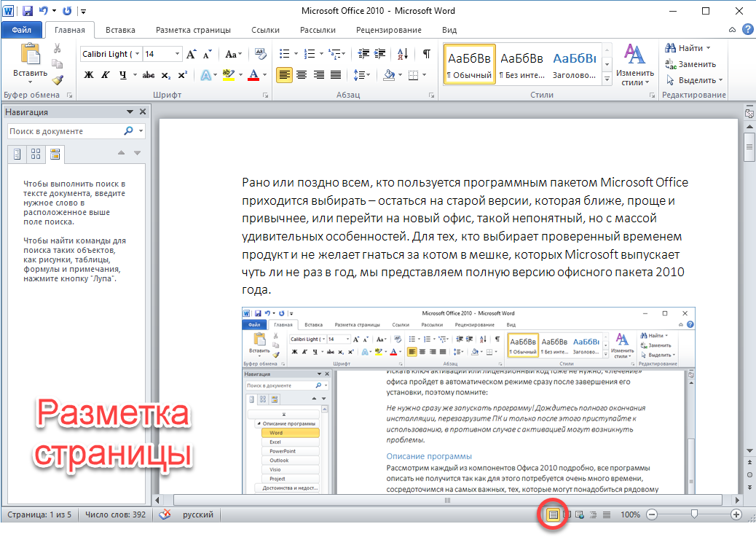Toggle bold (Ж) formatting in main ribbon
756x540 pixels.
point(89,75)
